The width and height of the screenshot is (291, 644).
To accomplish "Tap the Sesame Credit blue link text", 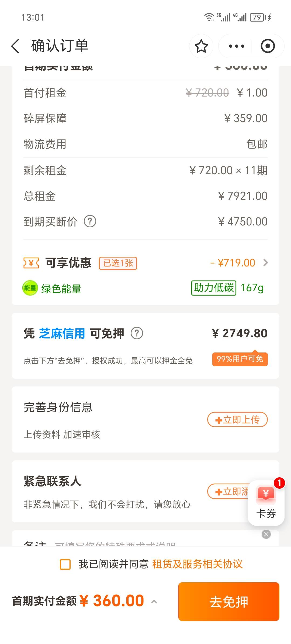I will pos(62,333).
